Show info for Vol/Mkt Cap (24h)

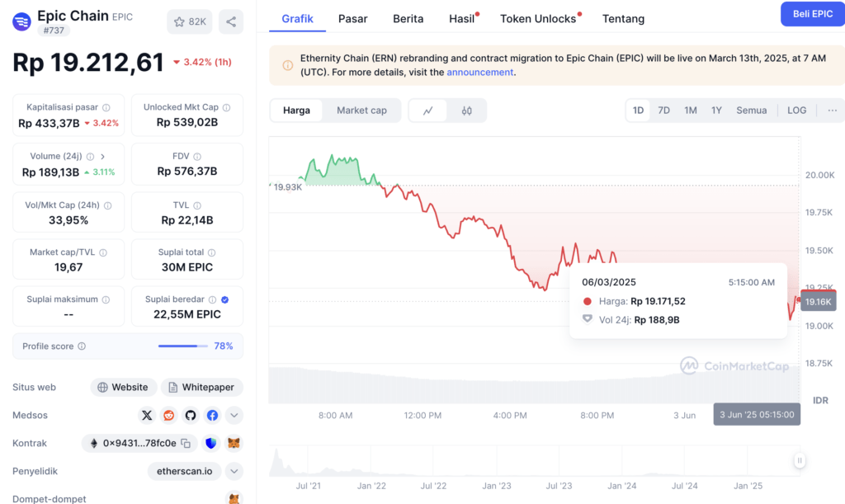point(108,205)
